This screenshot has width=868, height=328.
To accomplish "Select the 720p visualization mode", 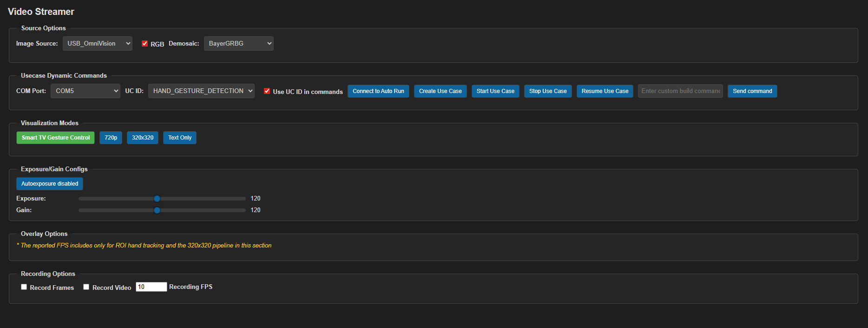I will 111,138.
